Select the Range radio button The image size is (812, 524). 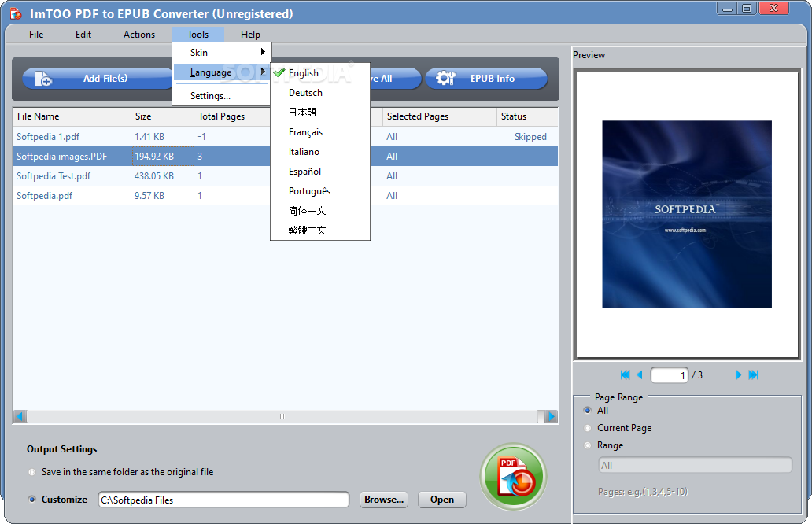(587, 445)
